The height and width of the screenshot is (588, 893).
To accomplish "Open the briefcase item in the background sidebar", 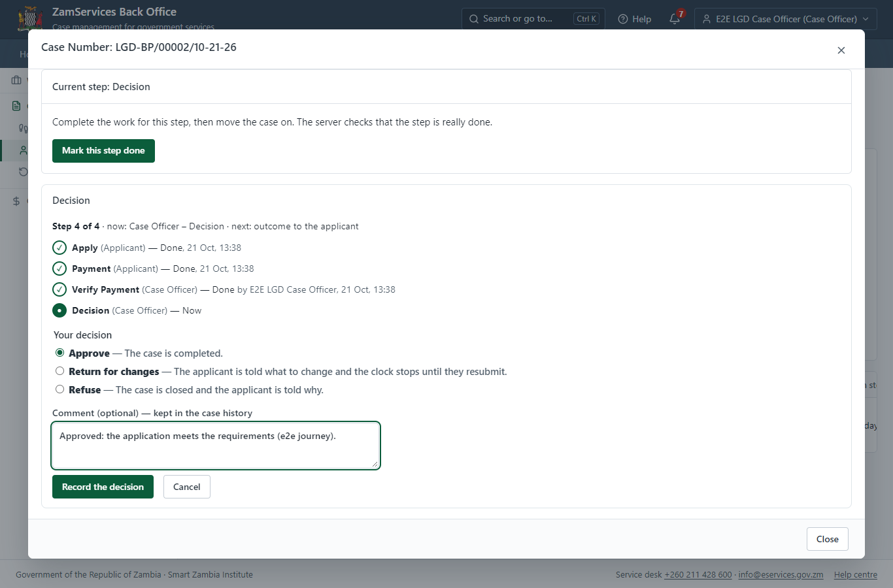I will pyautogui.click(x=16, y=80).
